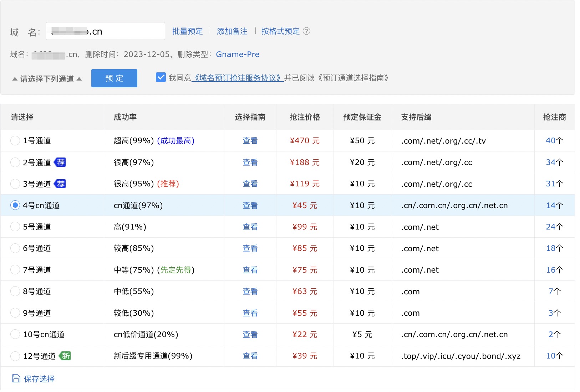Click the 34个 registrar count link
The height and width of the screenshot is (392, 580).
coord(554,163)
